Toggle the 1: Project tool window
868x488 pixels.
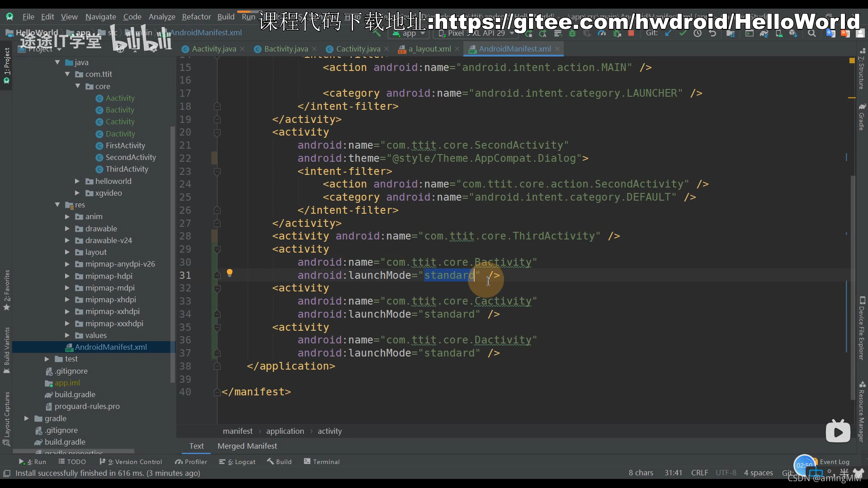[6, 66]
